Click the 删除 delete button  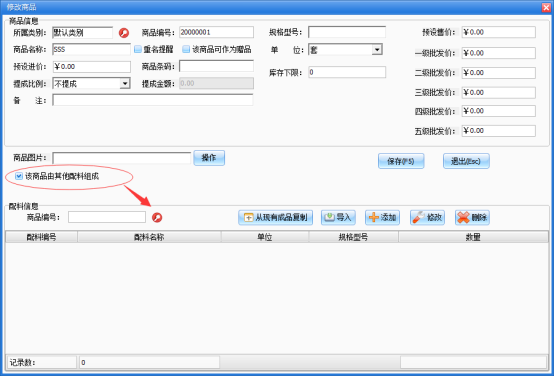pyautogui.click(x=472, y=217)
